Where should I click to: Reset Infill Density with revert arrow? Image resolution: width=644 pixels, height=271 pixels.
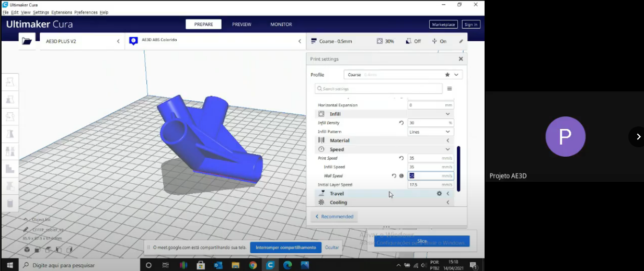(401, 123)
